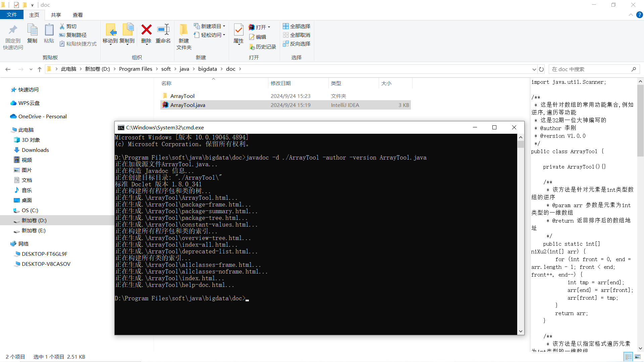Click the Delete (删除) red X icon
644x362 pixels.
146,30
